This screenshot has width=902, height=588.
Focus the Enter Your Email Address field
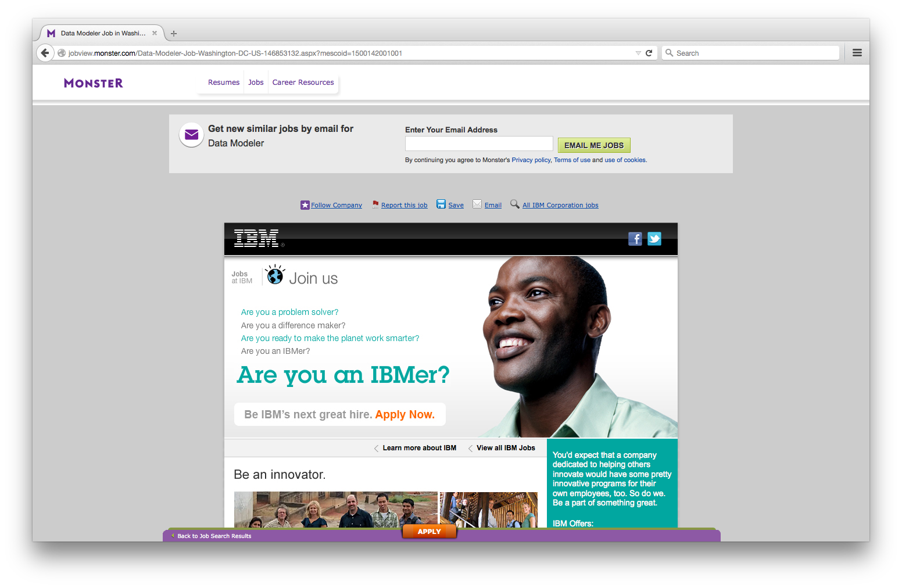(x=479, y=144)
